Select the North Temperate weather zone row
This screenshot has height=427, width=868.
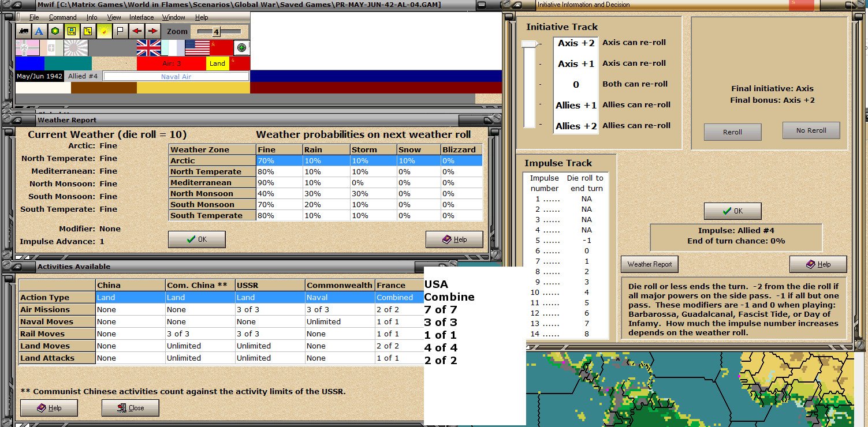[x=326, y=171]
